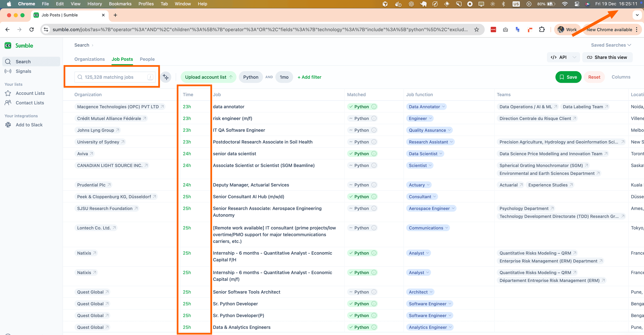This screenshot has height=335, width=644.
Task: Open Account Lists star icon
Action: (8, 93)
